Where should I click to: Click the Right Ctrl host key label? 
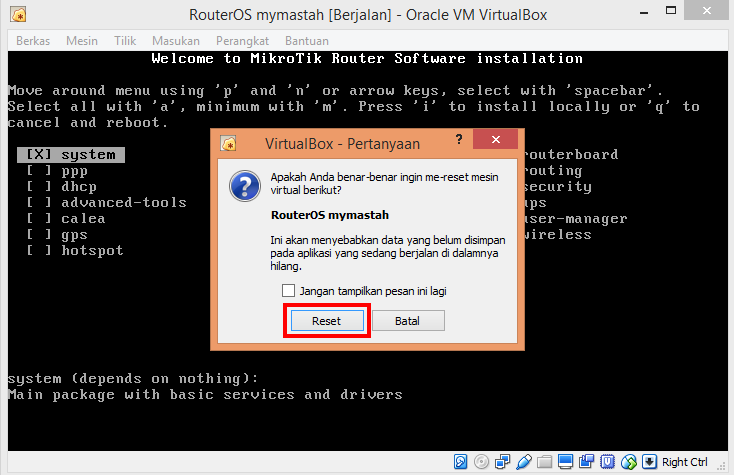684,462
